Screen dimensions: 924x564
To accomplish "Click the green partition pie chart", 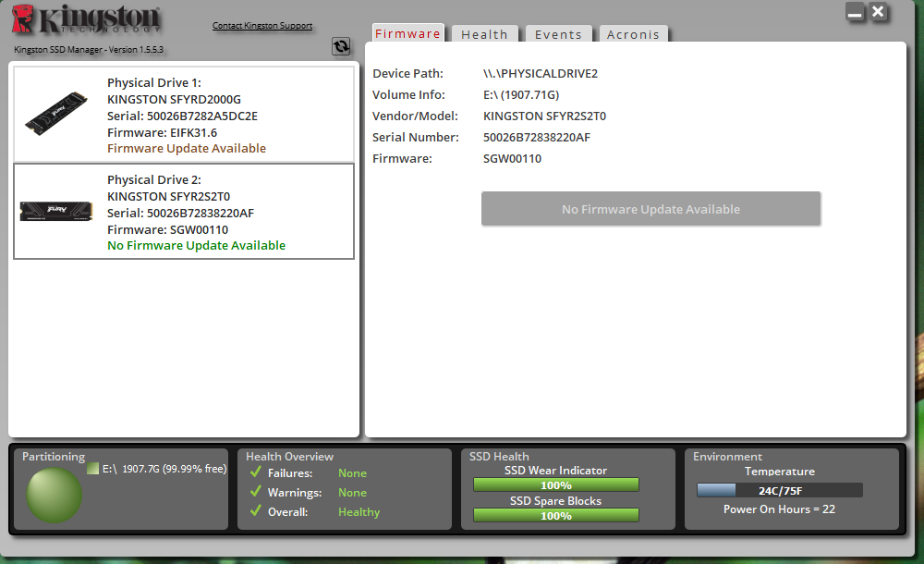I will point(54,495).
